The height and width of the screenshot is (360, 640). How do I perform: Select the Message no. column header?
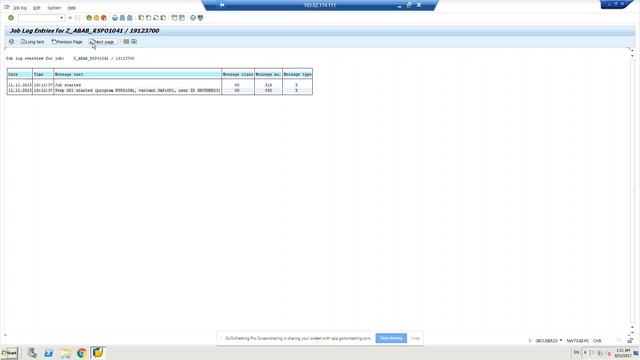(x=268, y=74)
